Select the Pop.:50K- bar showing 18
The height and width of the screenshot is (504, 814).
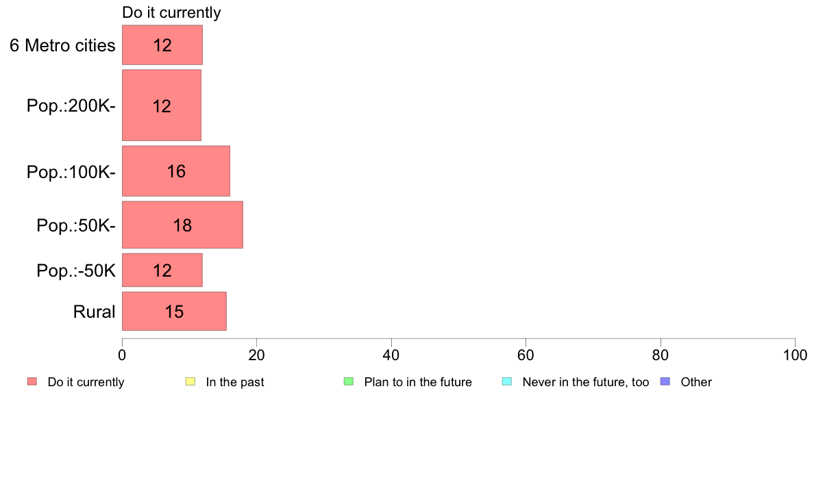pos(182,225)
